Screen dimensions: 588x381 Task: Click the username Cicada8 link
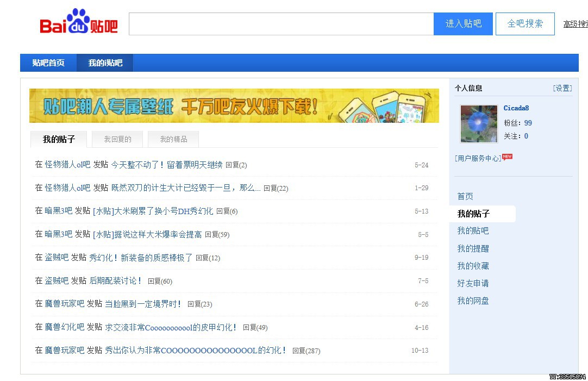point(516,108)
